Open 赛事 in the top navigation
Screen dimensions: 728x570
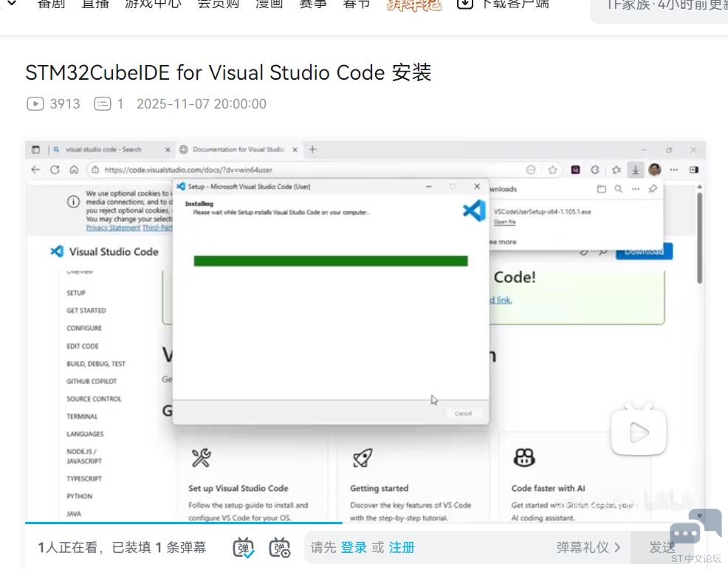(x=313, y=4)
